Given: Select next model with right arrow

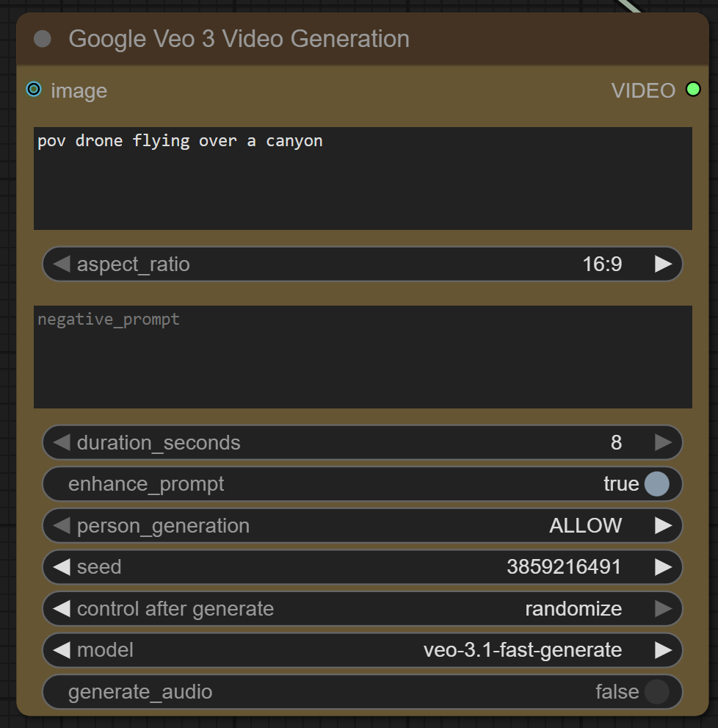Looking at the screenshot, I should [x=663, y=650].
